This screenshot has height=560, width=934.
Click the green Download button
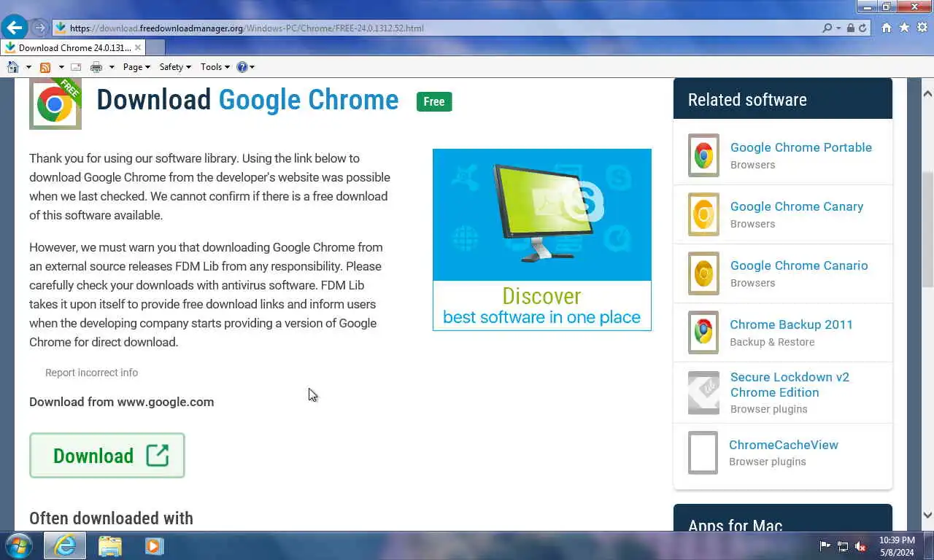coord(107,456)
